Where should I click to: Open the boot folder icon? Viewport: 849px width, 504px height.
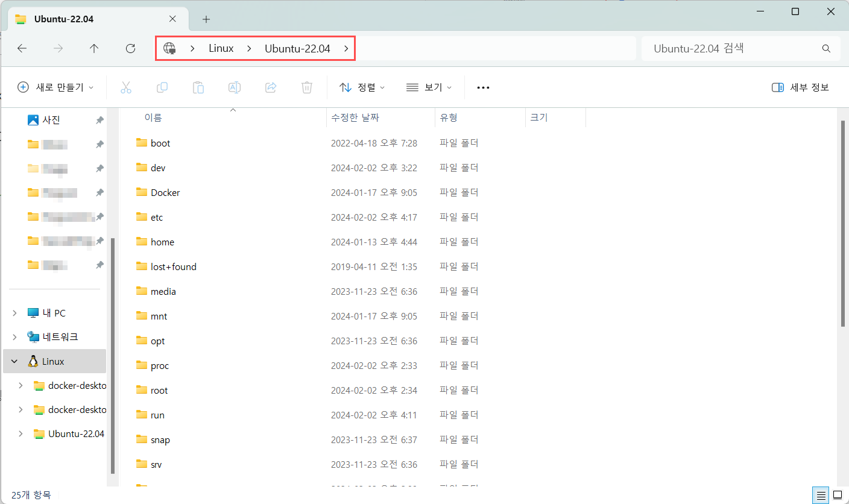click(x=142, y=143)
